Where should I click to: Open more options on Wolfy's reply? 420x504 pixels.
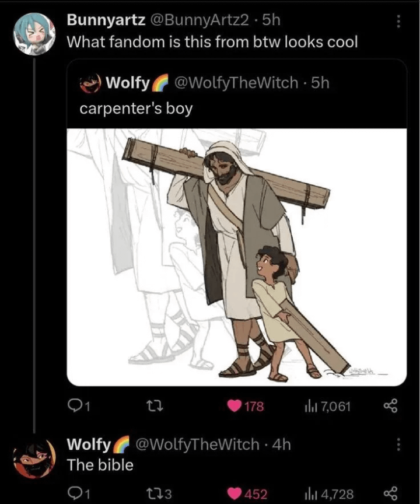(398, 444)
